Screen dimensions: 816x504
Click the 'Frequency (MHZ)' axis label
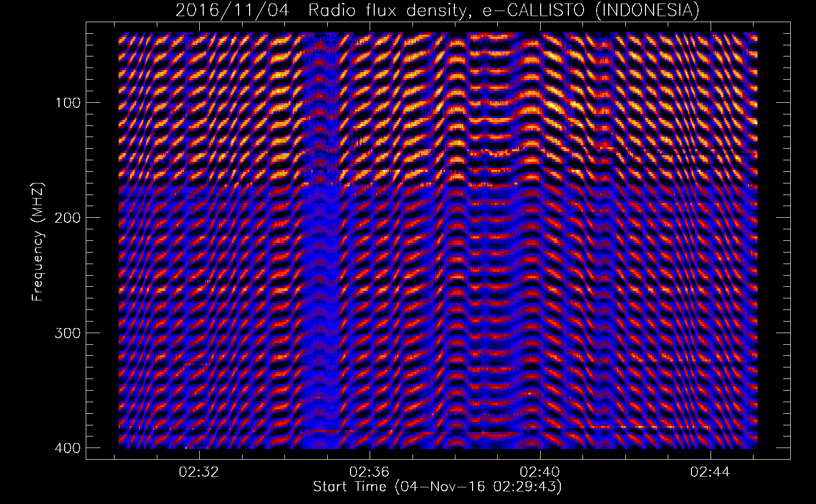(x=38, y=241)
